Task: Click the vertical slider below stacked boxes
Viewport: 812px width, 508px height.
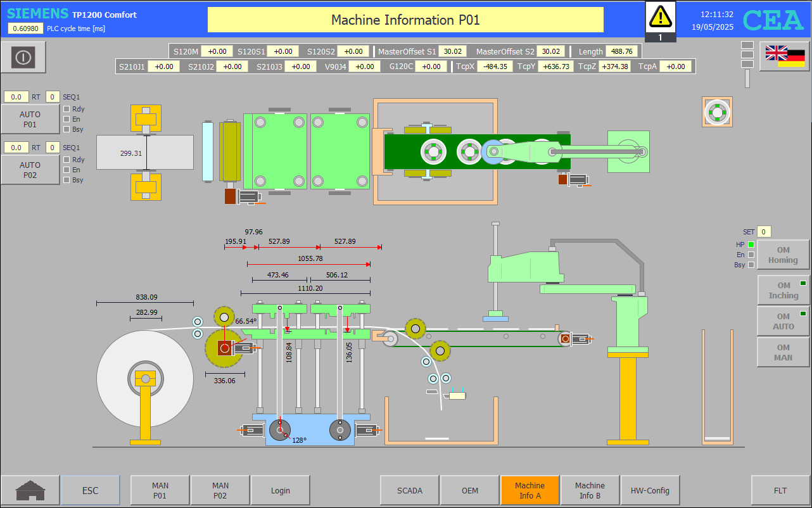Action: 747,79
